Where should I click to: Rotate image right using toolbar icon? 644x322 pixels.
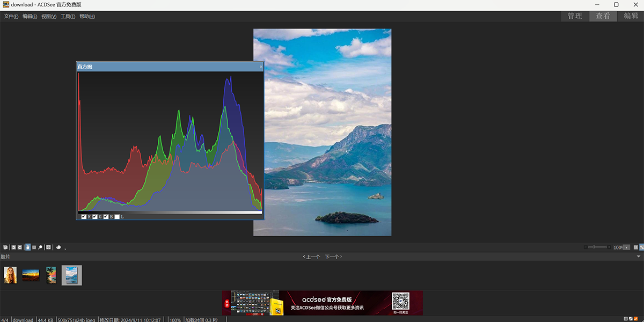(20, 247)
